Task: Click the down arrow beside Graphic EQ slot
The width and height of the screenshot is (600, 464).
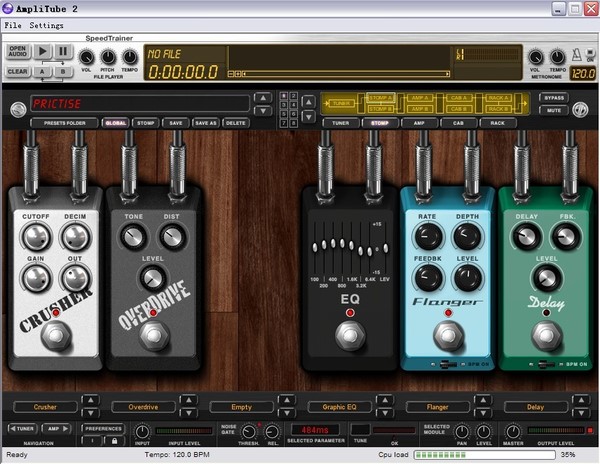Action: click(385, 413)
